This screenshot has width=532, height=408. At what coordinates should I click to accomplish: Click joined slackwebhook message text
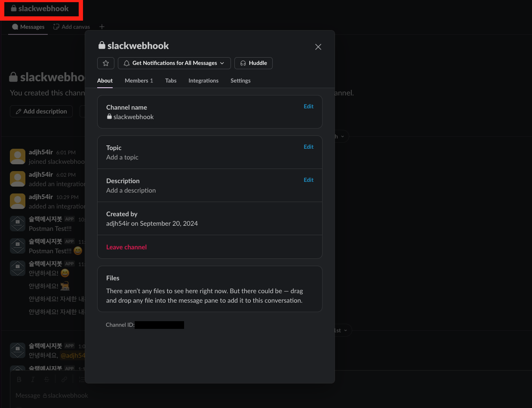point(57,162)
